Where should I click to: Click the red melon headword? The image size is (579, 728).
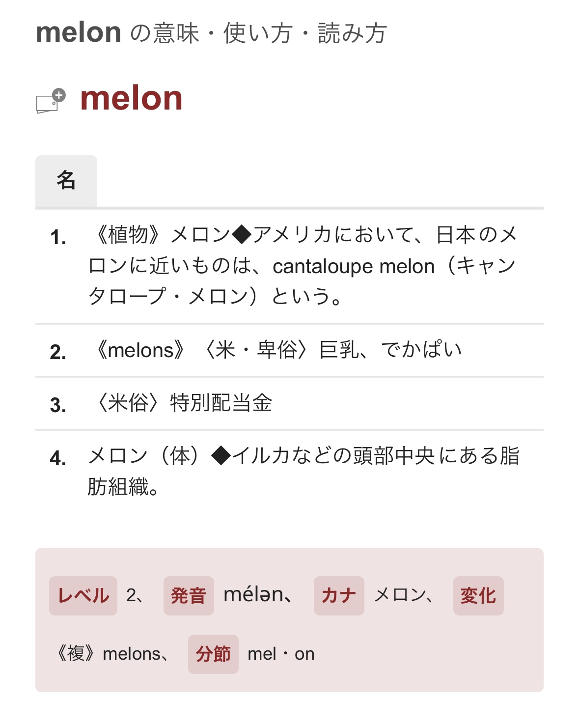click(x=131, y=98)
